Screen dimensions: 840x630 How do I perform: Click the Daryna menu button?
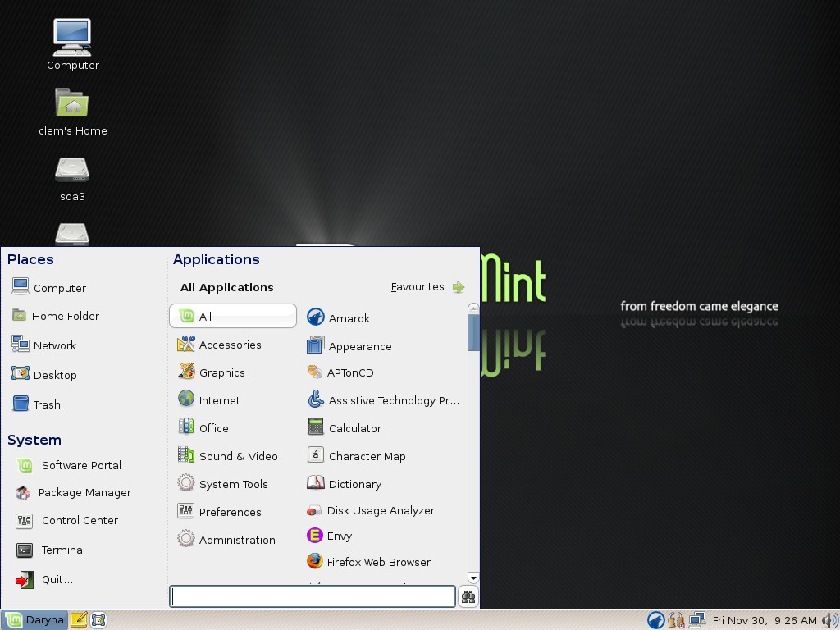tap(34, 620)
